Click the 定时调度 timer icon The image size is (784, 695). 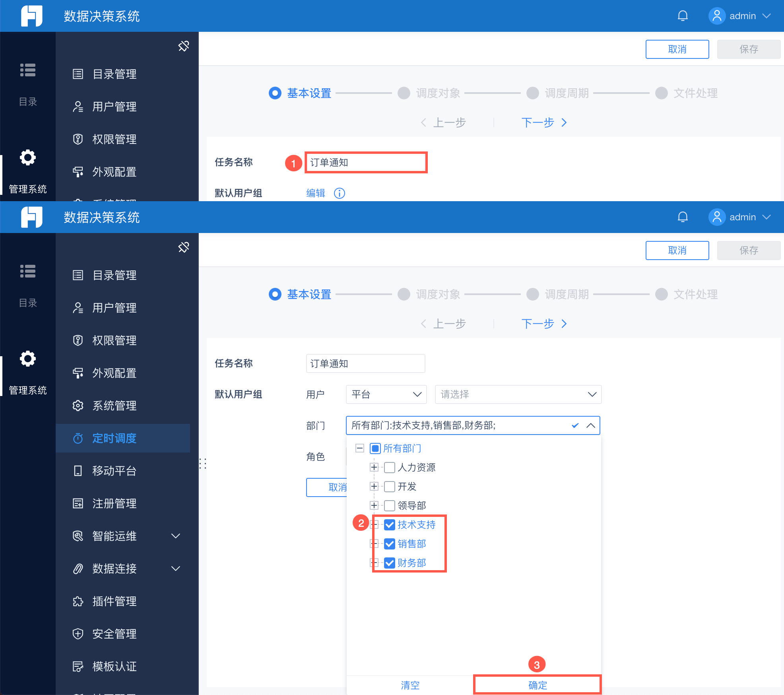click(x=78, y=438)
